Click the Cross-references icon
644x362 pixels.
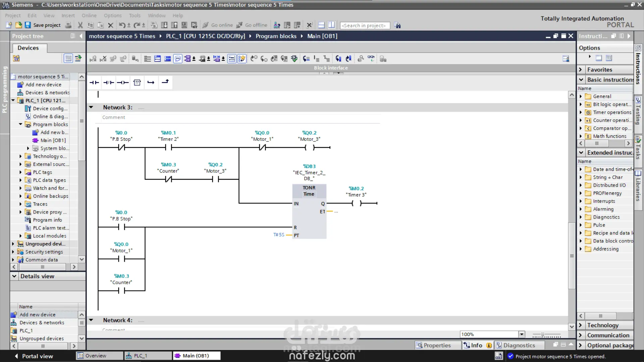tap(309, 25)
